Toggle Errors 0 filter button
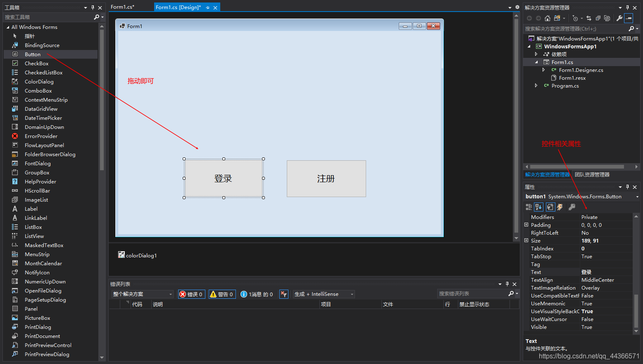The image size is (643, 364). point(191,294)
